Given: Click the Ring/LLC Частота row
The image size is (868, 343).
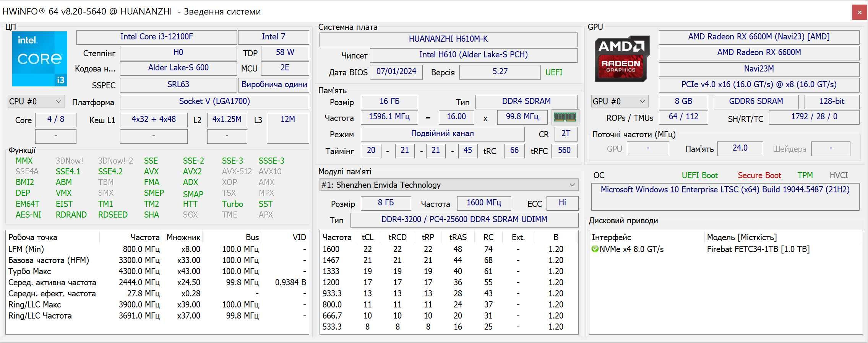Looking at the screenshot, I should pyautogui.click(x=157, y=316).
